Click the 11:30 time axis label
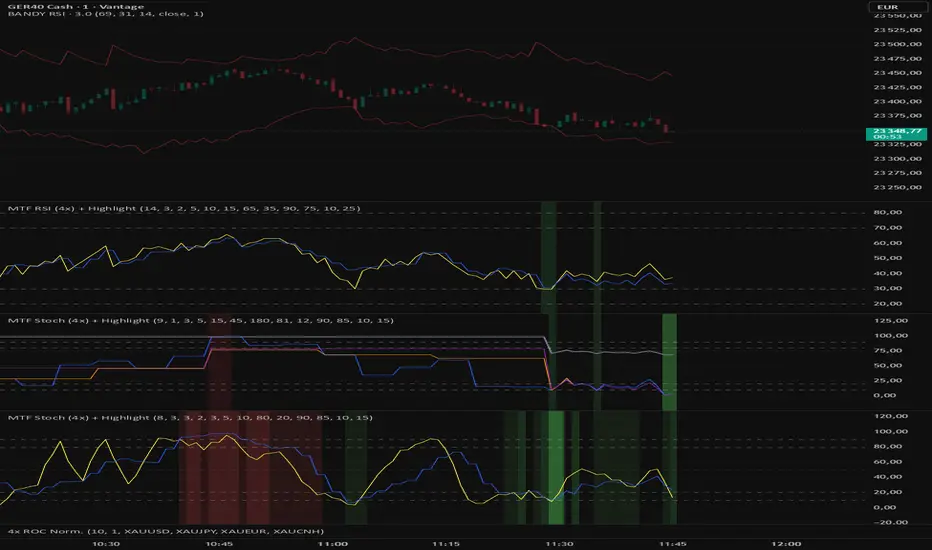 click(559, 544)
